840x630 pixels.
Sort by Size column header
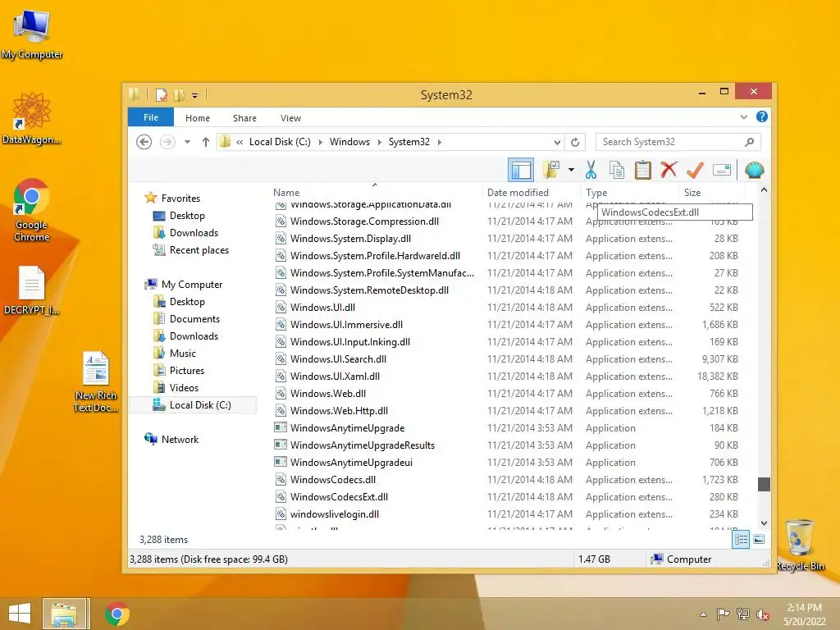(692, 192)
